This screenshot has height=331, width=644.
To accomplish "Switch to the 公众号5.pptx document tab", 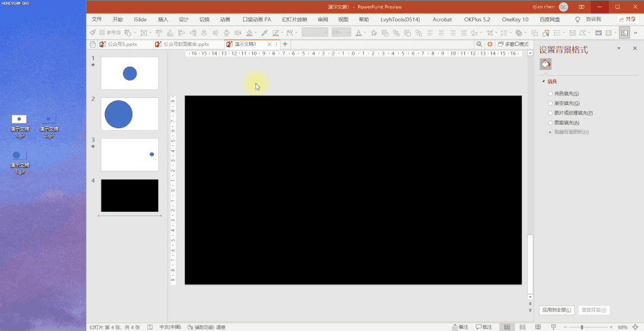I will tap(122, 44).
